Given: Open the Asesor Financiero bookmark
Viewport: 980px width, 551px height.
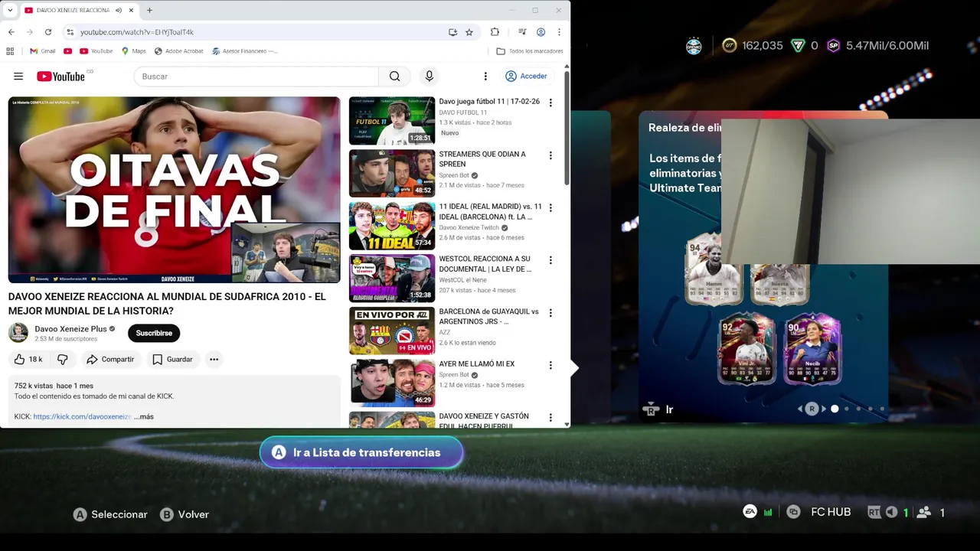Looking at the screenshot, I should pyautogui.click(x=245, y=51).
